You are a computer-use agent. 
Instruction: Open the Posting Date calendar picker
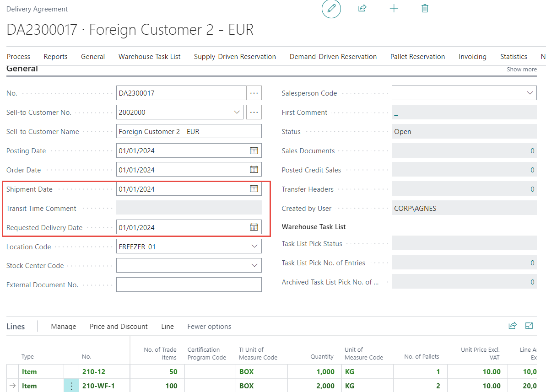click(254, 150)
